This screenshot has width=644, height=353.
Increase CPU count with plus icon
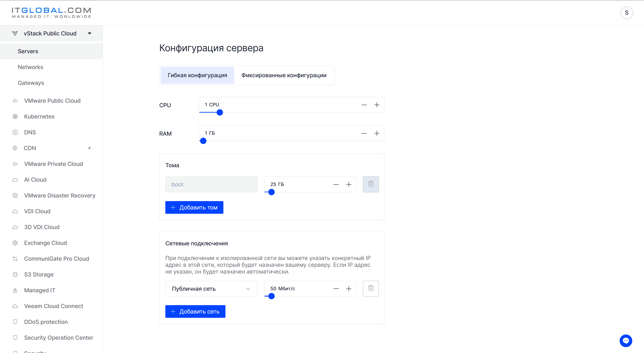coord(377,105)
